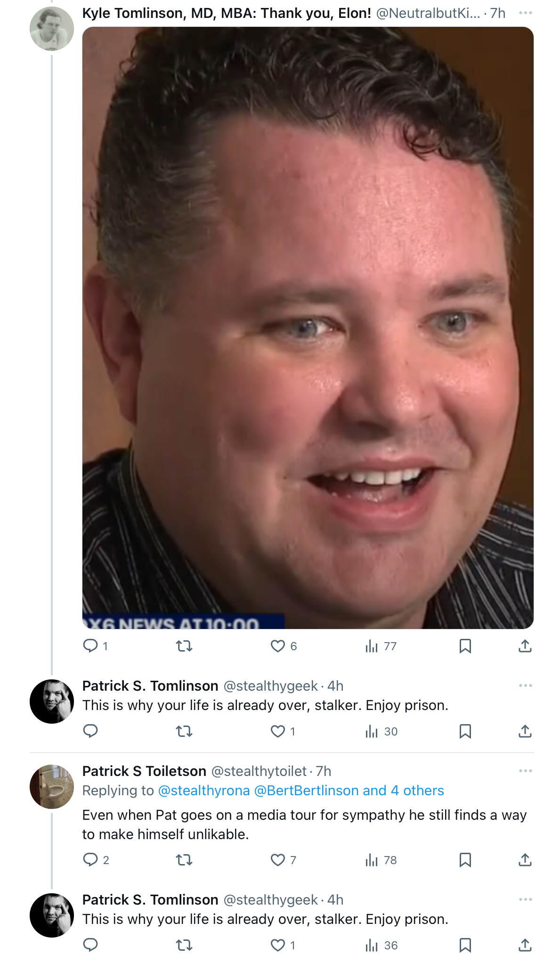Viewport: 560px width, 963px height.
Task: Repost the tweet containing the news photo
Action: click(184, 646)
